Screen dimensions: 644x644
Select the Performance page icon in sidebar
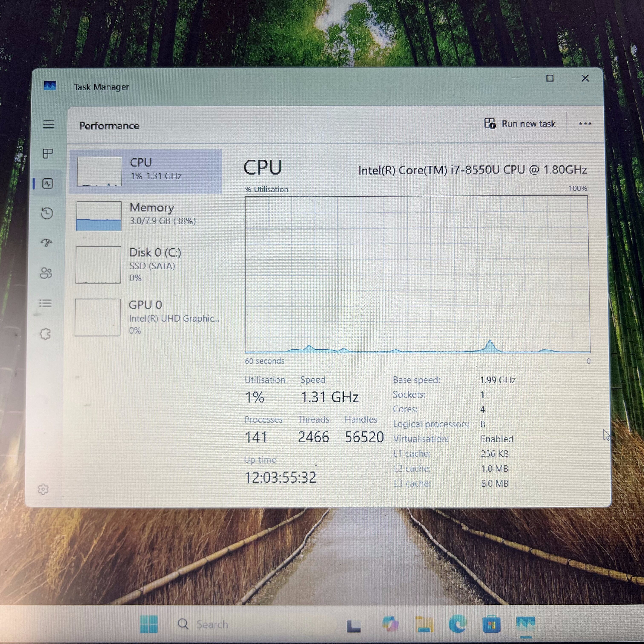(x=48, y=184)
